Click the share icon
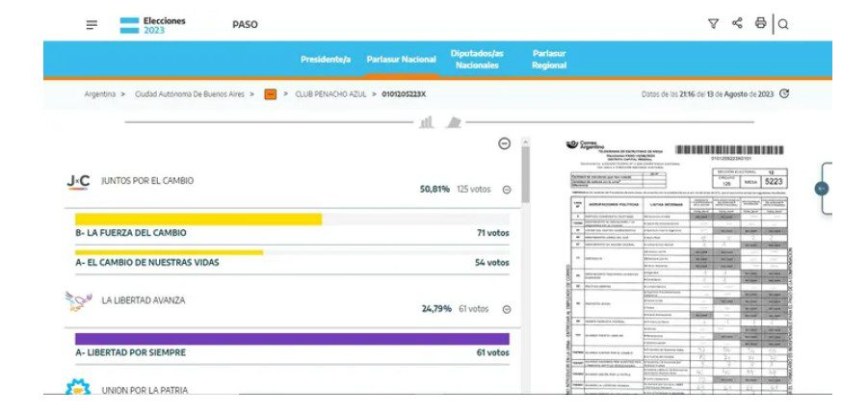The image size is (868, 414). (x=737, y=24)
